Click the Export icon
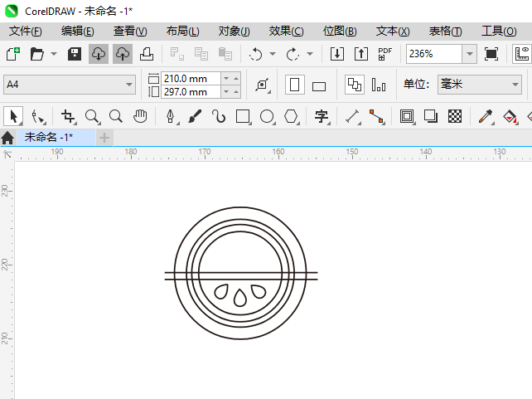Viewport: 532px width, 399px height. pos(361,54)
